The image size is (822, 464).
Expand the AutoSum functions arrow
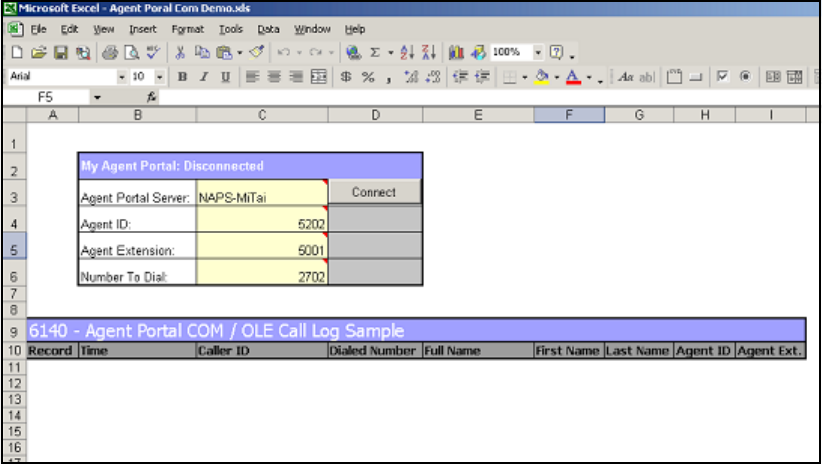pyautogui.click(x=391, y=52)
